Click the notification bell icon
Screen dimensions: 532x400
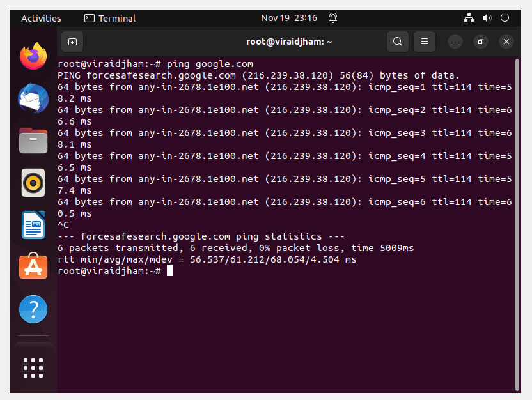(x=333, y=18)
